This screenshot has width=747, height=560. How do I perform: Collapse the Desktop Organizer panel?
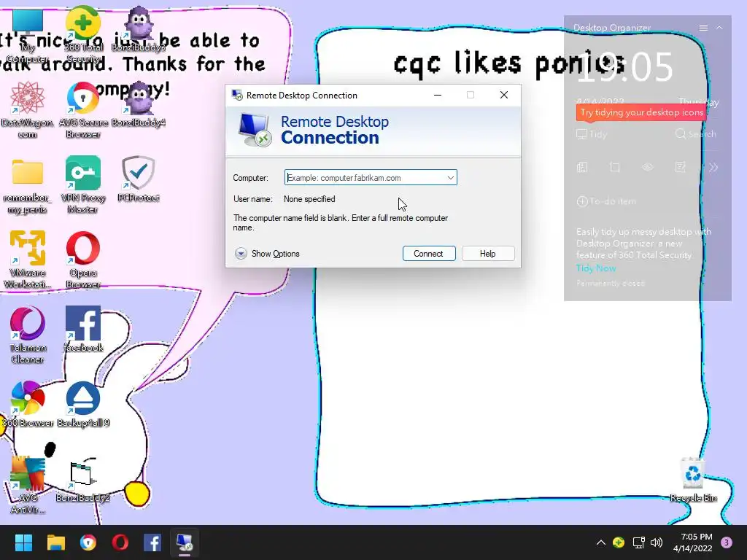719,28
